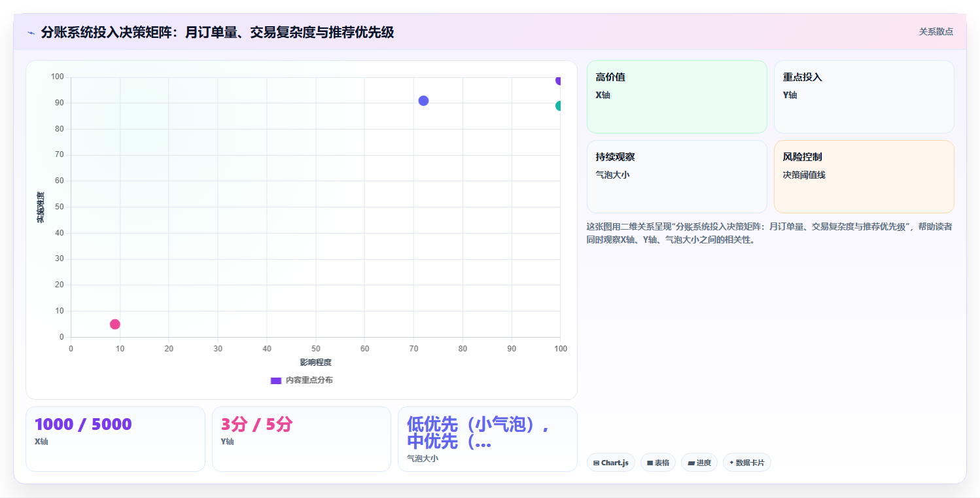Image resolution: width=980 pixels, height=498 pixels.
Task: Click the purple legend swatch for 内容重点分布
Action: point(276,380)
